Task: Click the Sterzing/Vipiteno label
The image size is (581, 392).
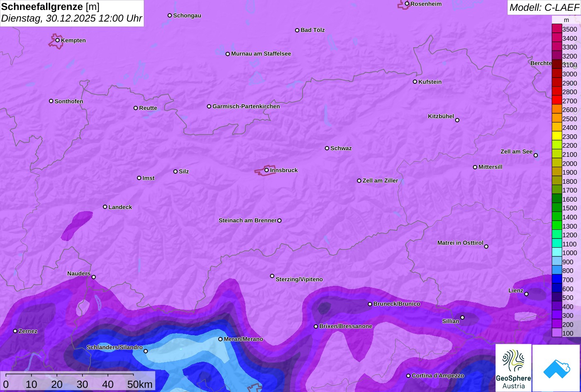Action: click(299, 280)
